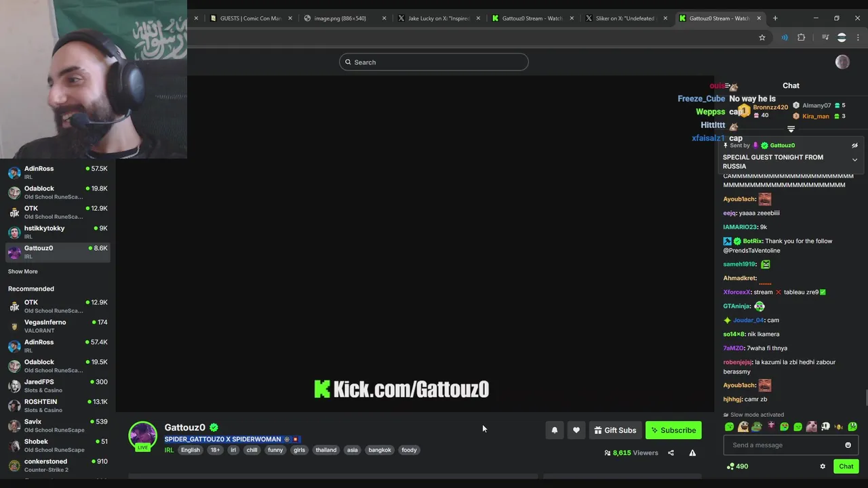868x488 pixels.
Task: Click the share stream icon
Action: coord(671,453)
